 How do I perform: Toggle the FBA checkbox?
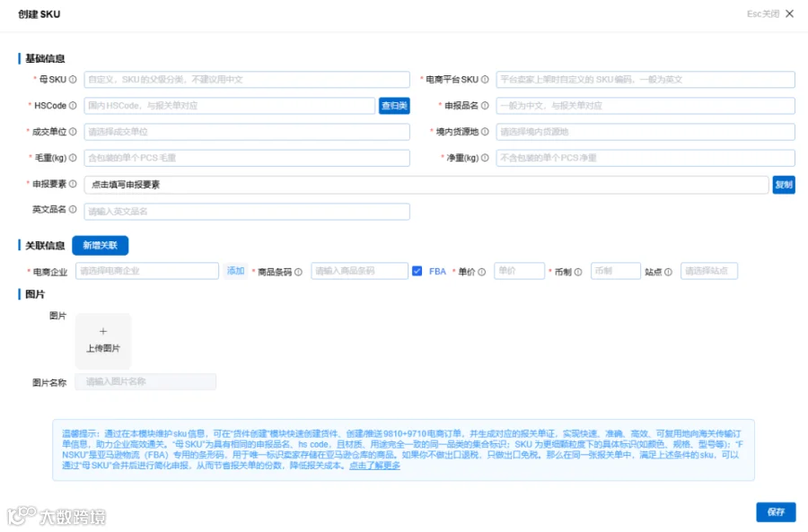pos(417,271)
